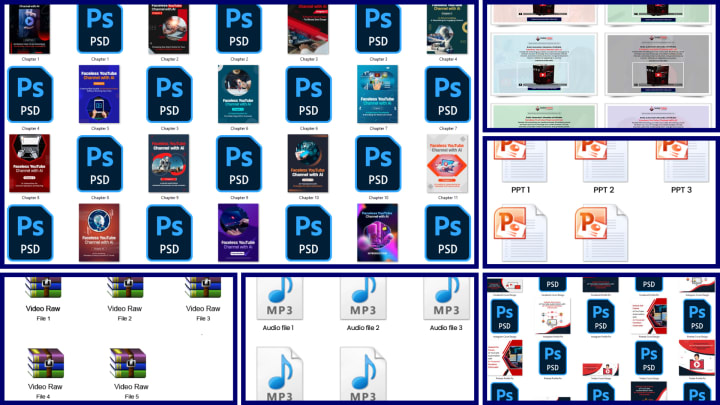Select the Chapter 9 PSD file

[239, 163]
